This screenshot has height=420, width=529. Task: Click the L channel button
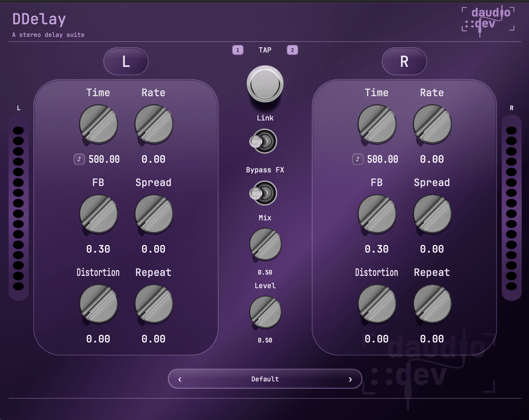coord(126,61)
